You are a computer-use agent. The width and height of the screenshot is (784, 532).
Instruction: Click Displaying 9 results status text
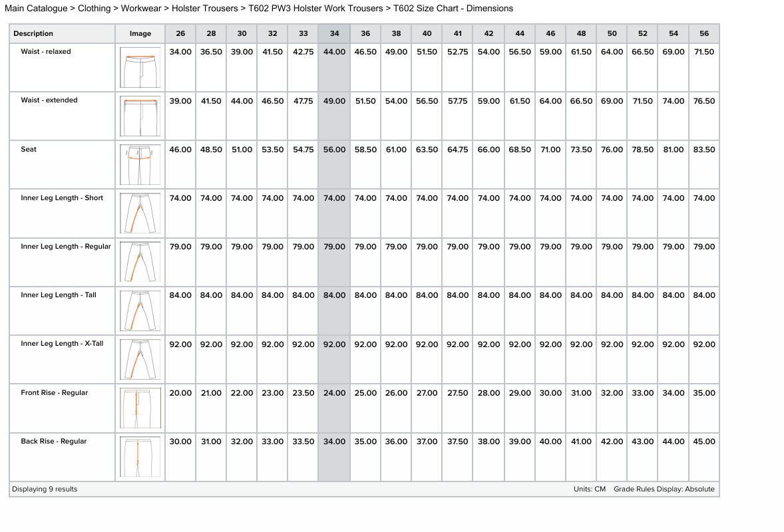click(x=45, y=489)
